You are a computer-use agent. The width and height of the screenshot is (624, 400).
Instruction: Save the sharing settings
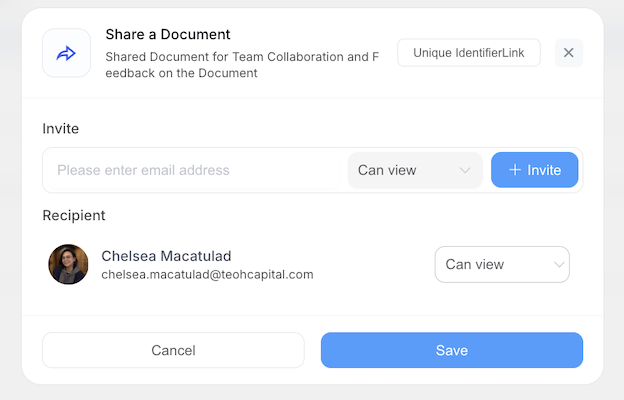click(x=452, y=350)
